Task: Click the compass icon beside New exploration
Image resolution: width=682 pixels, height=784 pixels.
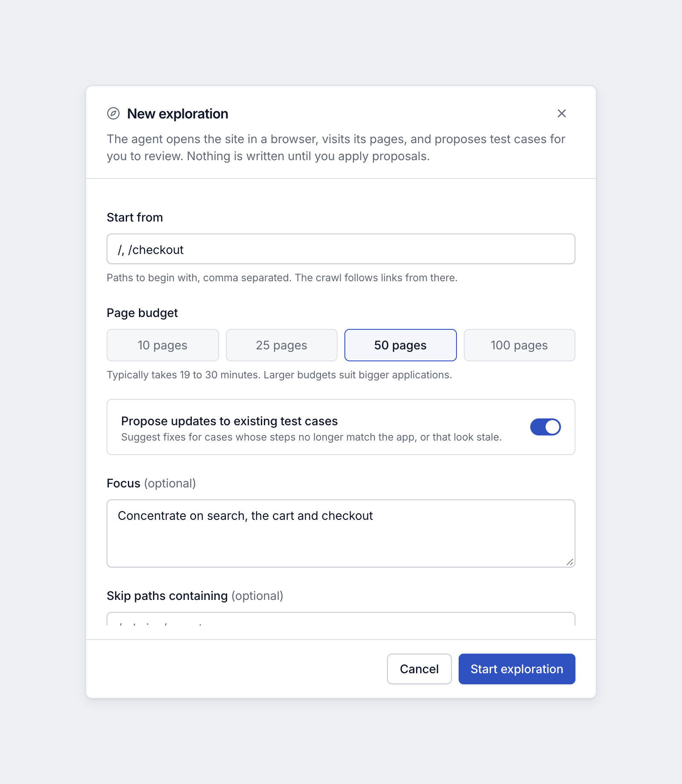Action: coord(113,113)
